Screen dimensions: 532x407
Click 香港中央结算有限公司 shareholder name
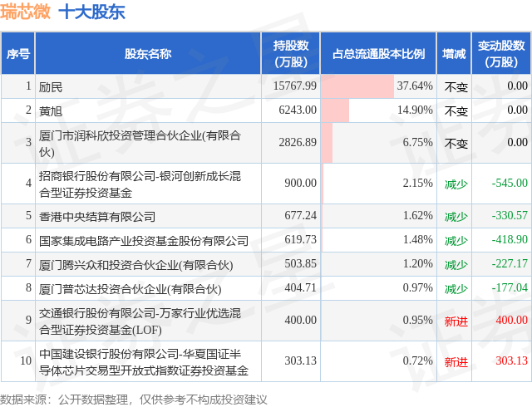coord(97,217)
